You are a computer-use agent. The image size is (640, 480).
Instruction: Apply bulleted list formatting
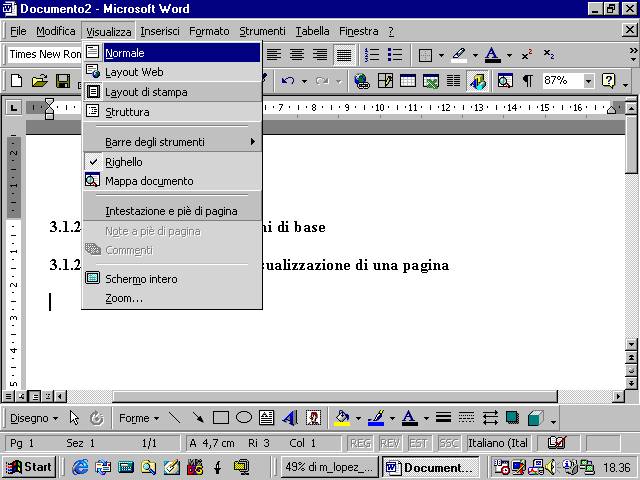tap(395, 54)
